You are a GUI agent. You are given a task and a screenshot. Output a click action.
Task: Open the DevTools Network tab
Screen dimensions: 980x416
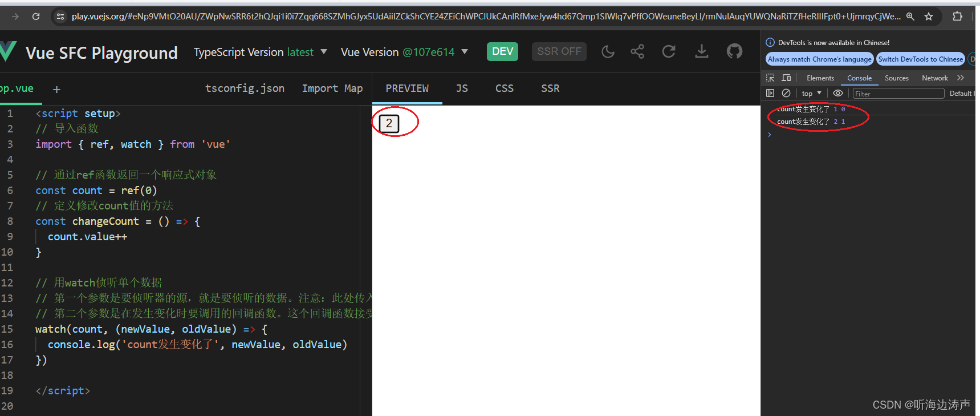[x=935, y=78]
